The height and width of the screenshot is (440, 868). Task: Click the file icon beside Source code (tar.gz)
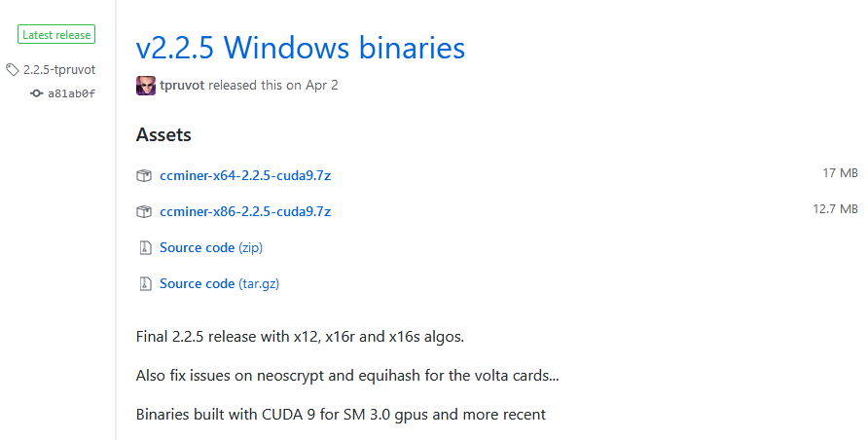pyautogui.click(x=145, y=284)
